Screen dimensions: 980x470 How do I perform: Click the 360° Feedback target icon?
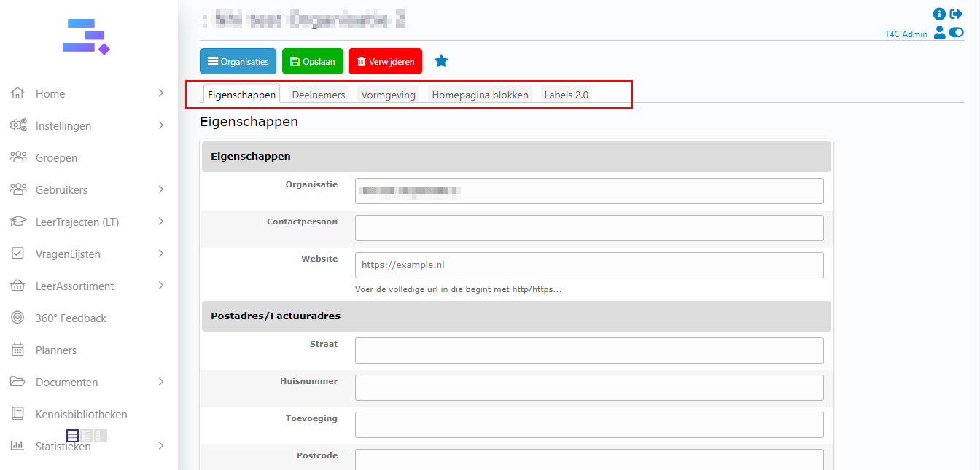click(18, 318)
